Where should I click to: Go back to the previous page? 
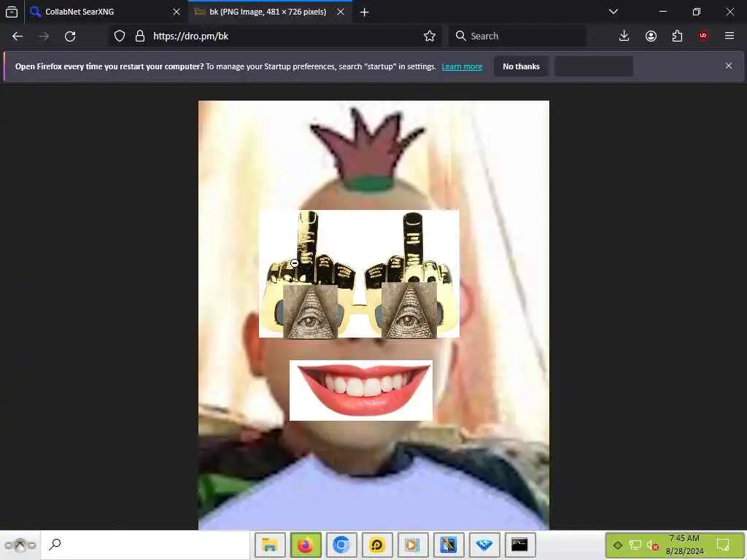point(18,36)
